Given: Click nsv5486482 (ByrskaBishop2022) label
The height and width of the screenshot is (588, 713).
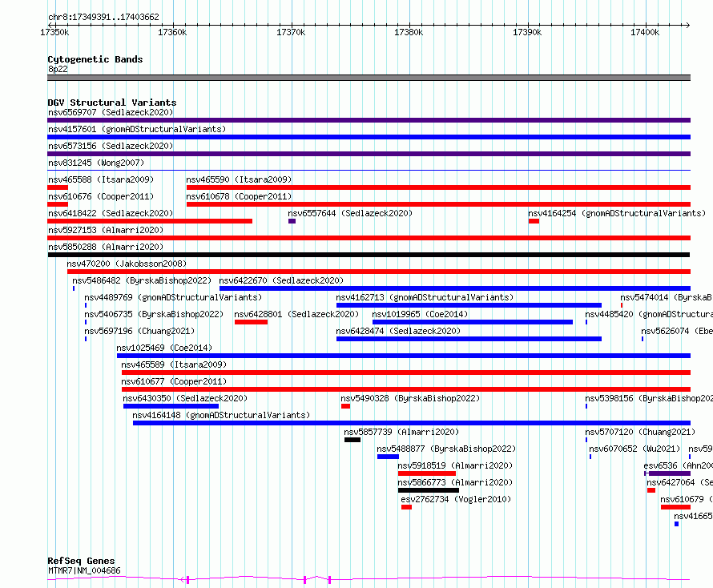Looking at the screenshot, I should 142,280.
